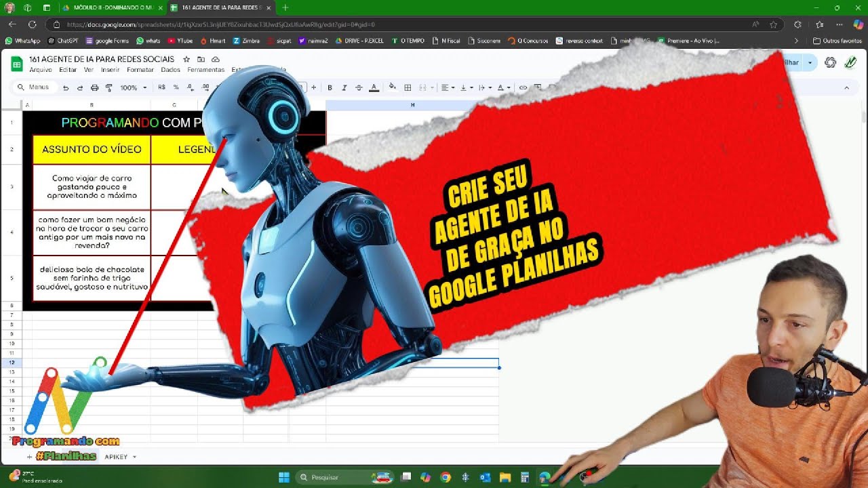Open the fill color bucket
Image resolution: width=868 pixels, height=488 pixels.
pos(393,87)
